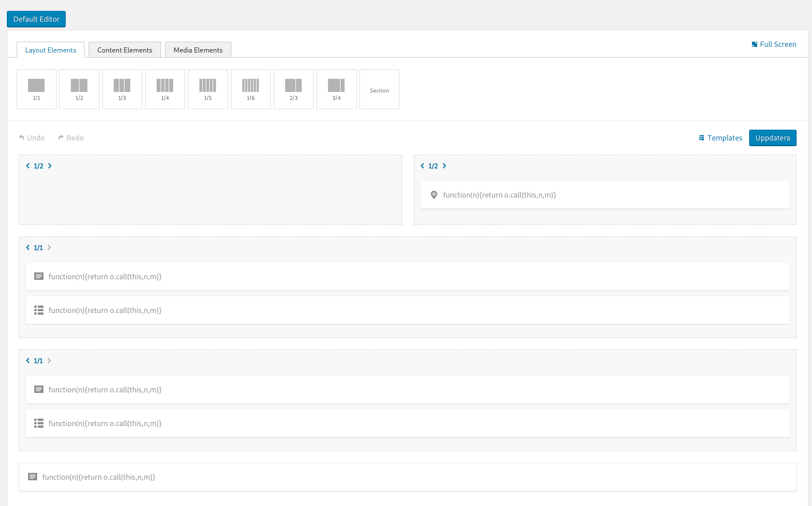This screenshot has width=812, height=506.
Task: Click the list element icon in first 1/1 row
Action: click(x=39, y=310)
